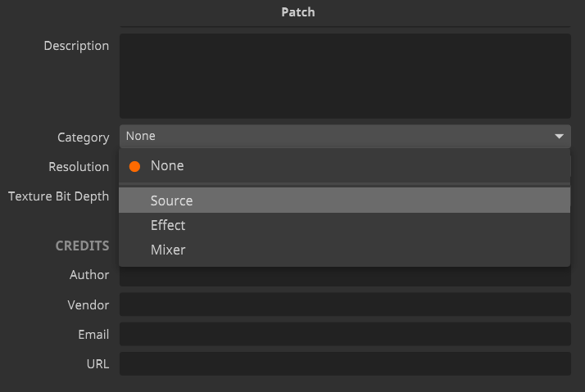This screenshot has width=585, height=392.
Task: Select Mixer as the patch category
Action: point(344,250)
